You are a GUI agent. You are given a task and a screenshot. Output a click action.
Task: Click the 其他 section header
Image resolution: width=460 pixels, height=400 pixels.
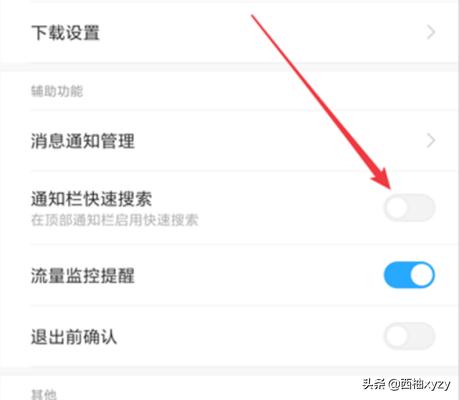click(x=44, y=395)
